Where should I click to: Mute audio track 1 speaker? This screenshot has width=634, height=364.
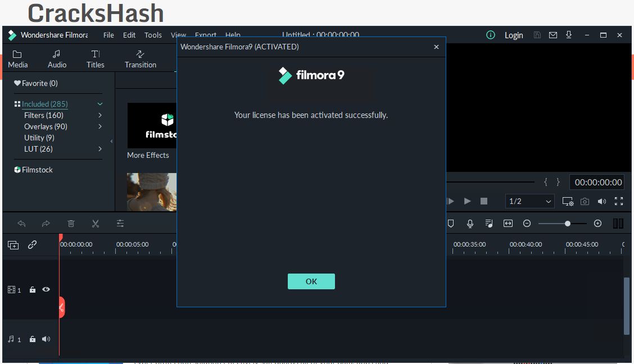(x=46, y=339)
